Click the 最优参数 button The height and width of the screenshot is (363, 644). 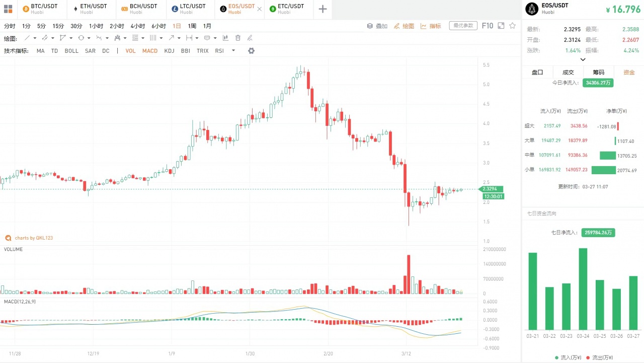[x=463, y=26]
